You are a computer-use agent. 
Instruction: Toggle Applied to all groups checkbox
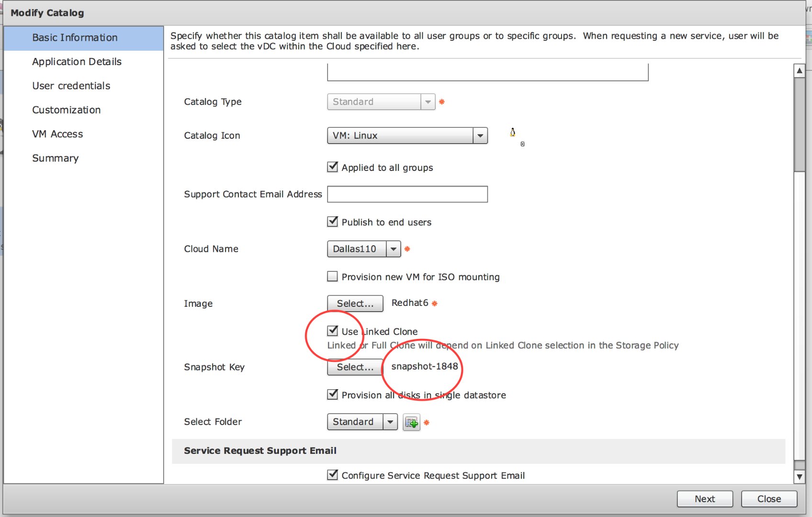click(332, 167)
